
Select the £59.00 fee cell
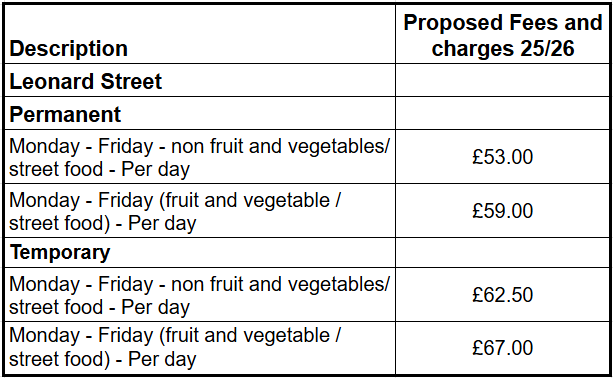tap(502, 211)
